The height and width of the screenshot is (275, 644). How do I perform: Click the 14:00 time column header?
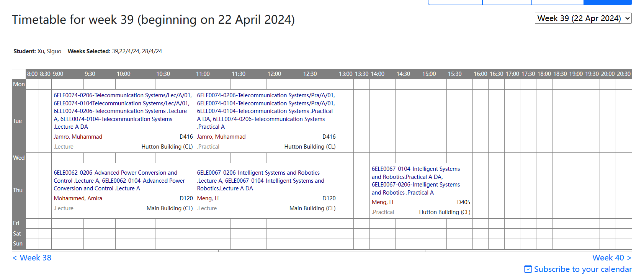pyautogui.click(x=378, y=74)
